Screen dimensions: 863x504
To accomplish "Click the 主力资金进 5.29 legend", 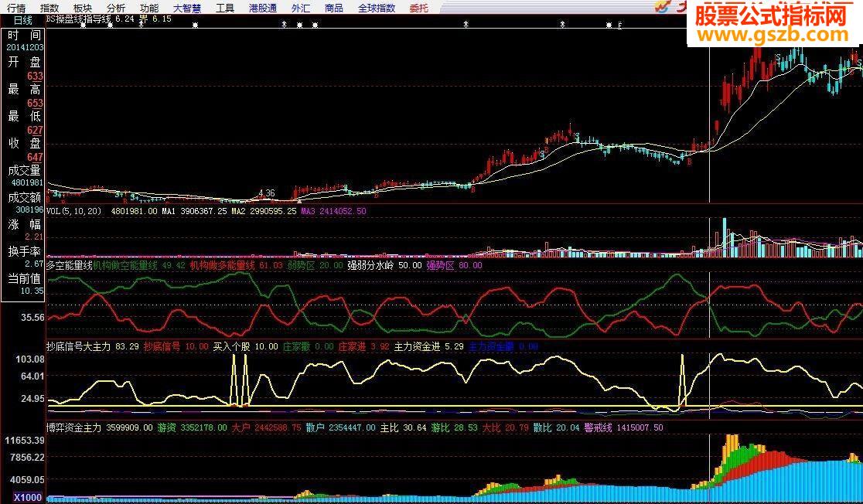I will [428, 346].
